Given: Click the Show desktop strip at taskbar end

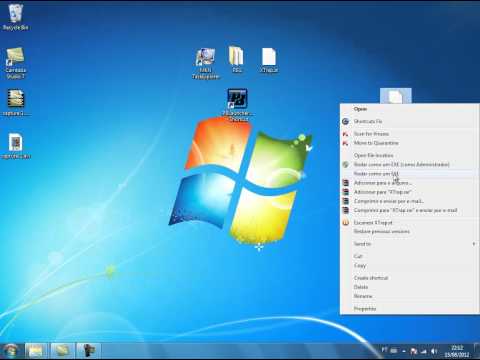Looking at the screenshot, I should [x=477, y=351].
